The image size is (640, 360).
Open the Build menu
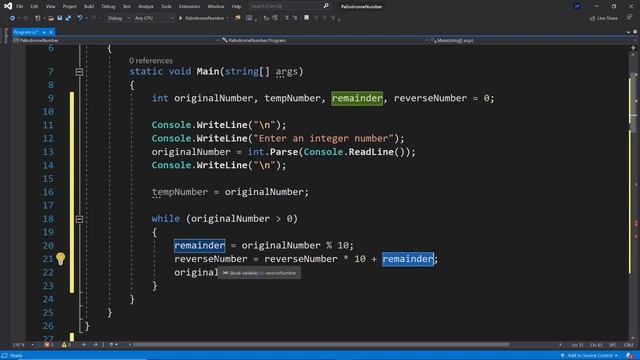tap(89, 7)
